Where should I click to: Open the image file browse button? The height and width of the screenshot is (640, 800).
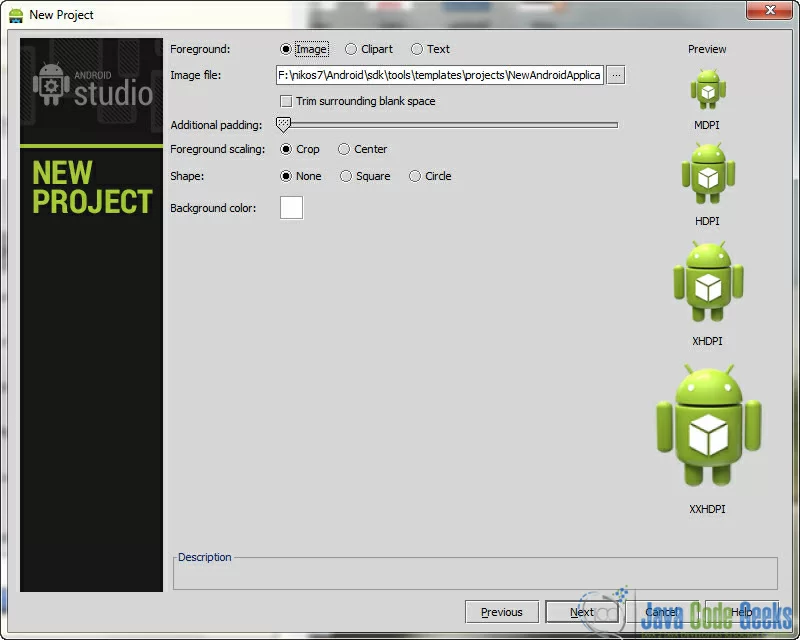pos(616,75)
